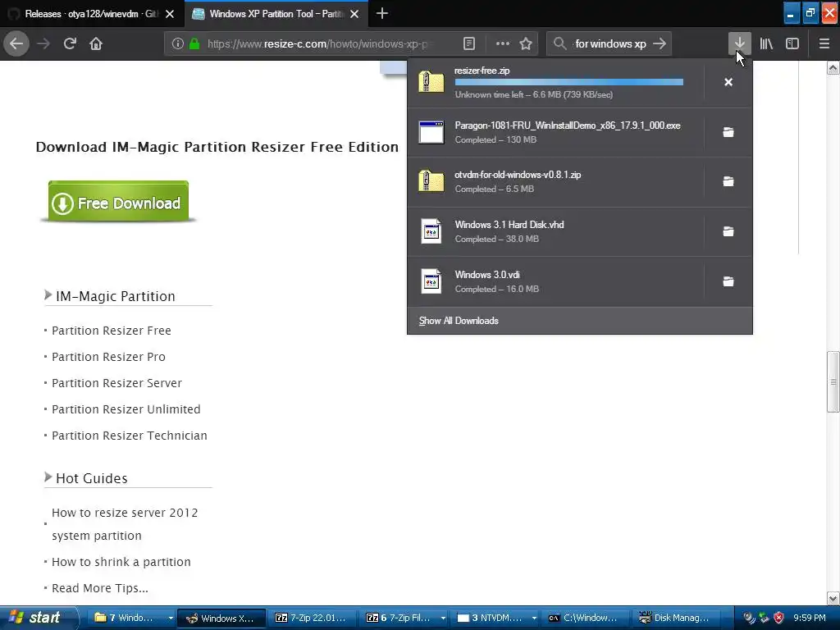Screen dimensions: 840x630
Task: Open How to resize server 2012 guide
Action: pyautogui.click(x=125, y=524)
